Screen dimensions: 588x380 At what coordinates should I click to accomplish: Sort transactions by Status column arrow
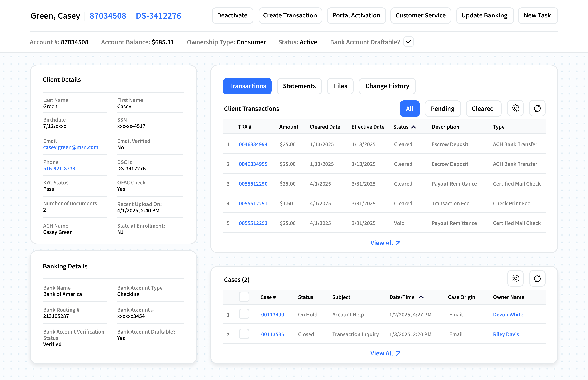coord(413,127)
